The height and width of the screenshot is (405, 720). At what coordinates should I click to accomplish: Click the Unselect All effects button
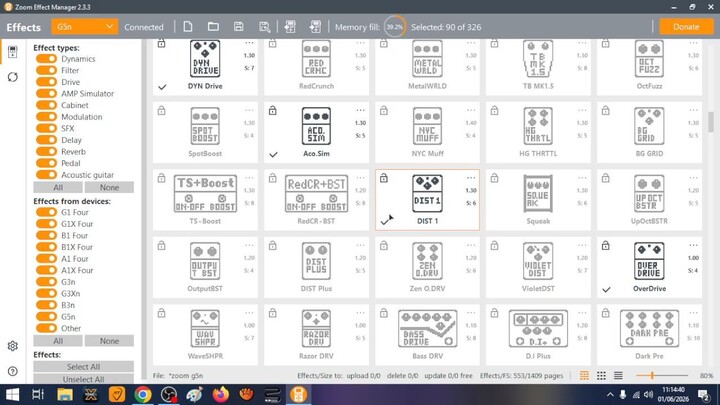84,379
